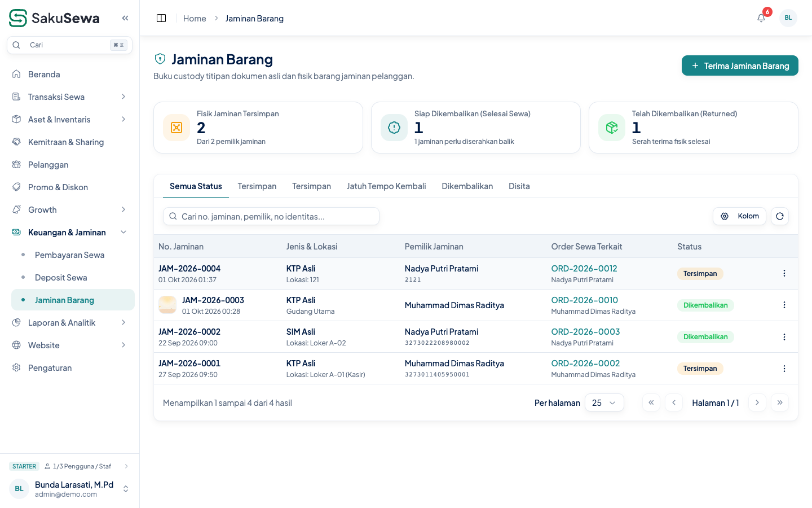The width and height of the screenshot is (812, 508).
Task: Open the BL avatar at top right
Action: click(788, 18)
